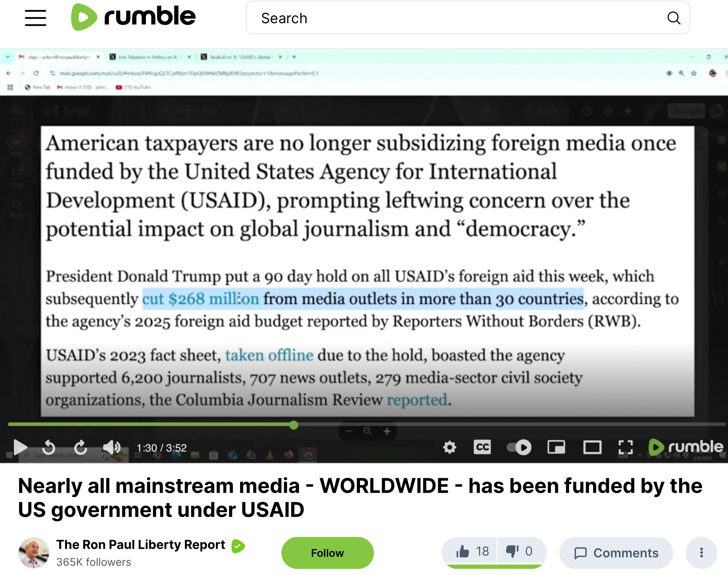The width and height of the screenshot is (728, 575).
Task: Skip forward with the forward arrow
Action: pyautogui.click(x=80, y=447)
